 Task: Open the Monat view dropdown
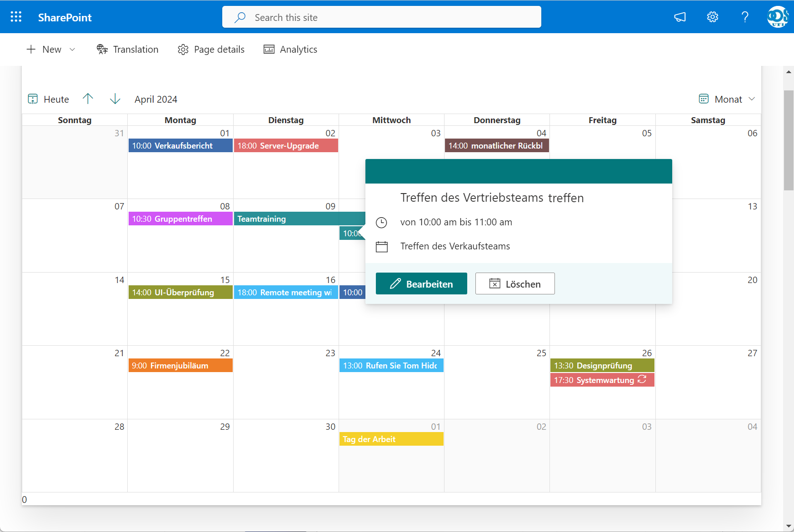click(727, 99)
